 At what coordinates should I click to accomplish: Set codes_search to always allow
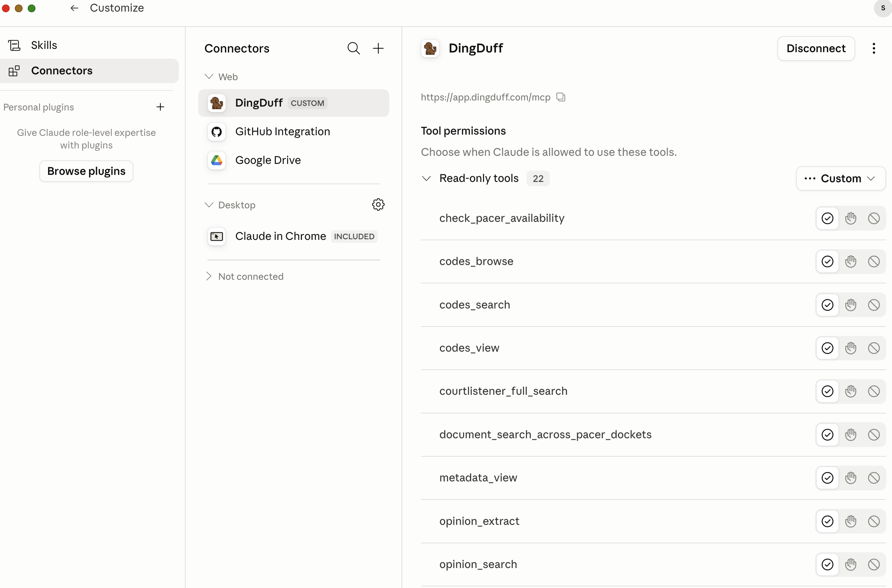pos(828,305)
